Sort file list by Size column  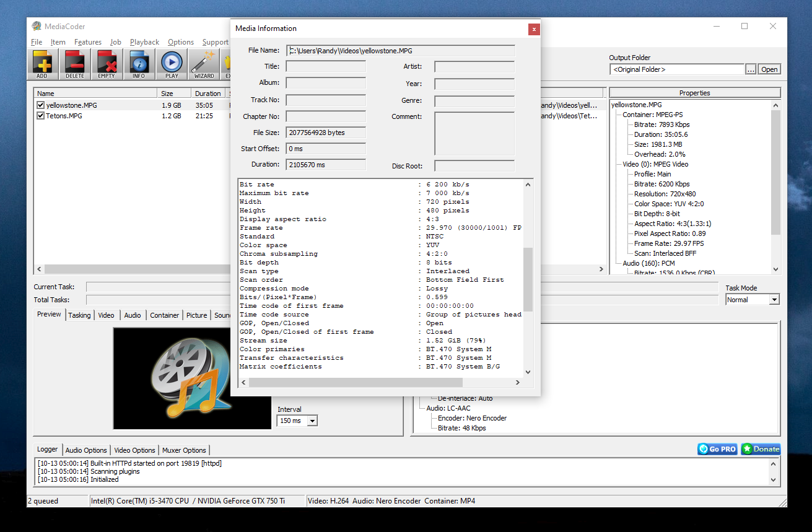tap(173, 94)
